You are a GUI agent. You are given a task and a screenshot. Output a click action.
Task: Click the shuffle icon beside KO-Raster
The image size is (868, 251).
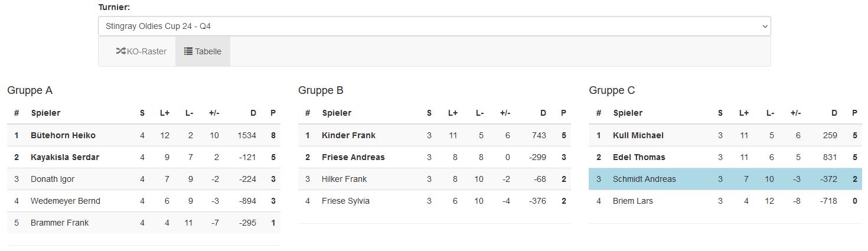[121, 51]
